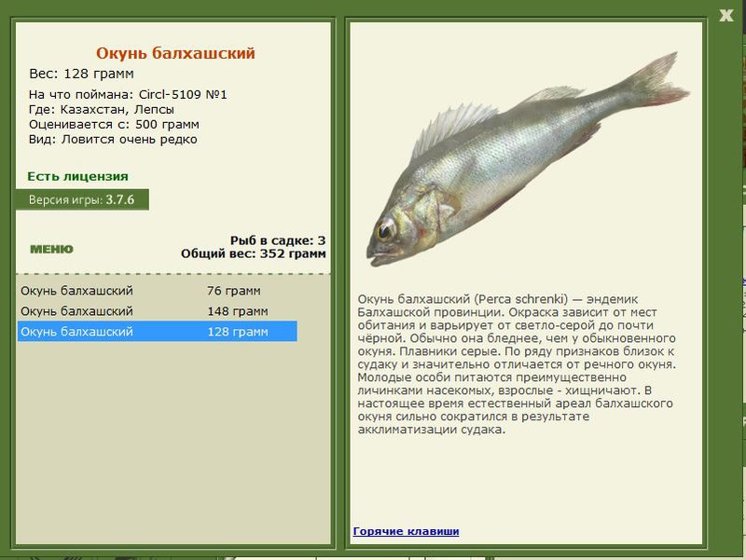The height and width of the screenshot is (560, 746).
Task: Open the МЕНЮ menu
Action: (x=52, y=249)
